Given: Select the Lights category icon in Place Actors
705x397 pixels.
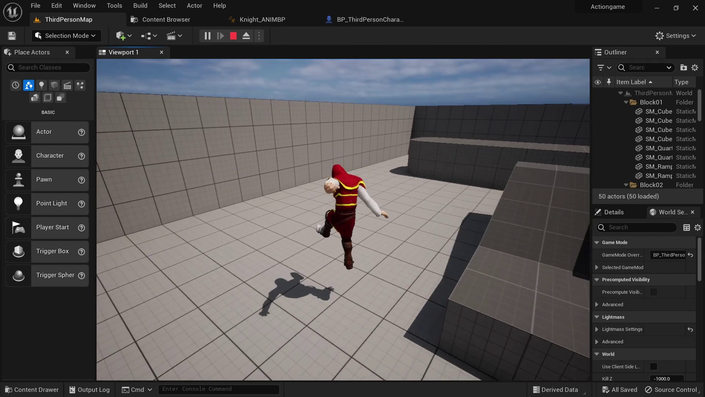Looking at the screenshot, I should click(x=41, y=85).
